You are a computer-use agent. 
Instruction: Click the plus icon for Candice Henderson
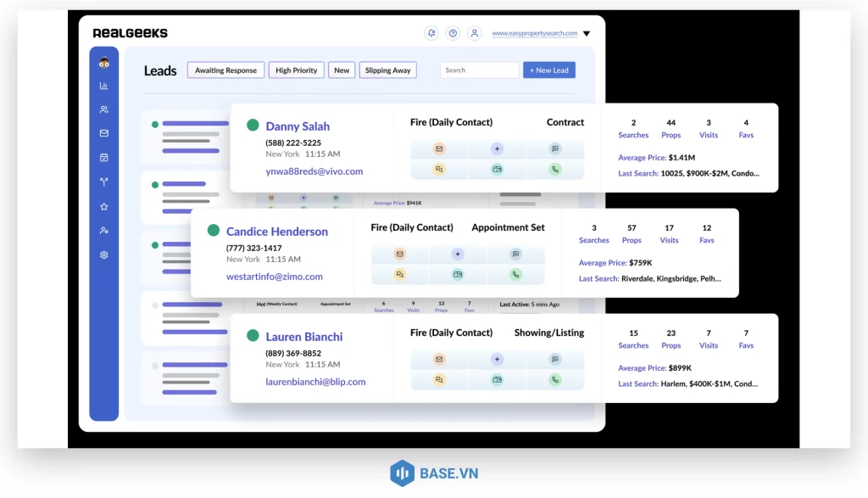click(458, 254)
